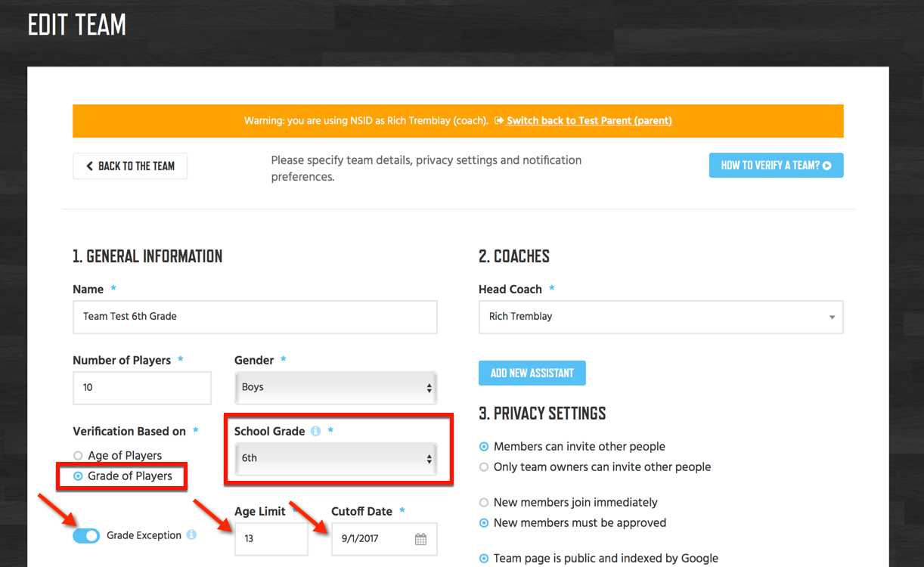Click How to Verify a Team button
Screen dimensions: 924x567
click(x=776, y=166)
